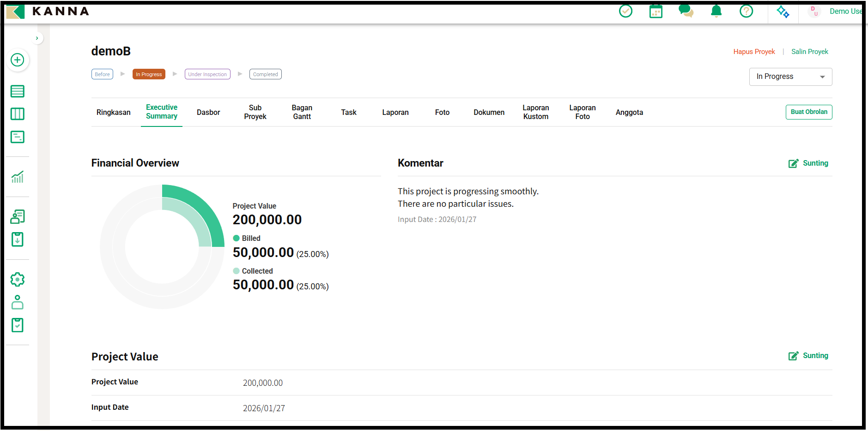Click the Buat Obrolan button
This screenshot has width=868, height=431.
[x=808, y=112]
